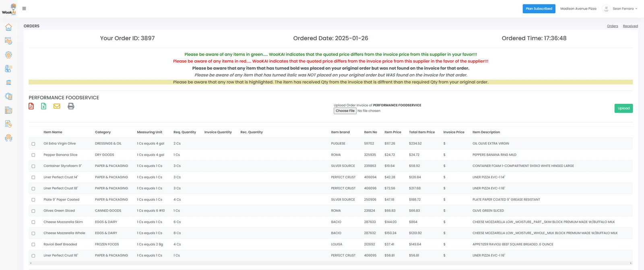The width and height of the screenshot is (644, 270).
Task: Click the Item brand column header
Action: tap(340, 132)
